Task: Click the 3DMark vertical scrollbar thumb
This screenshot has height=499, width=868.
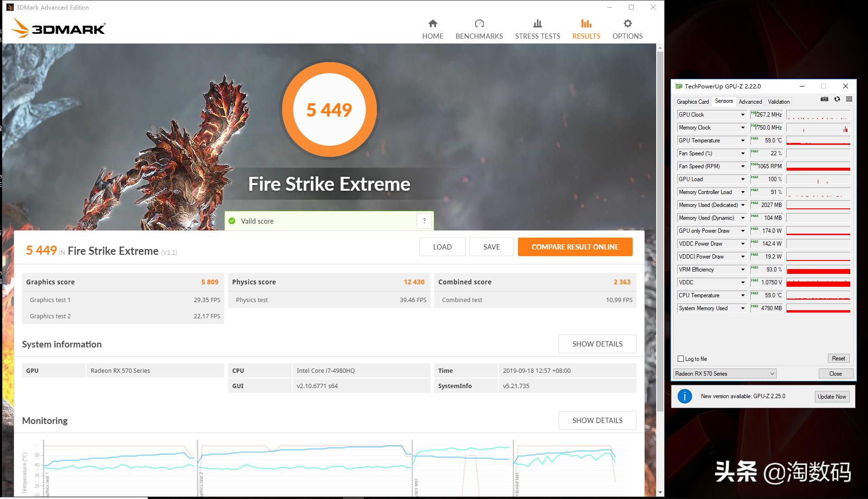Action: 660,231
